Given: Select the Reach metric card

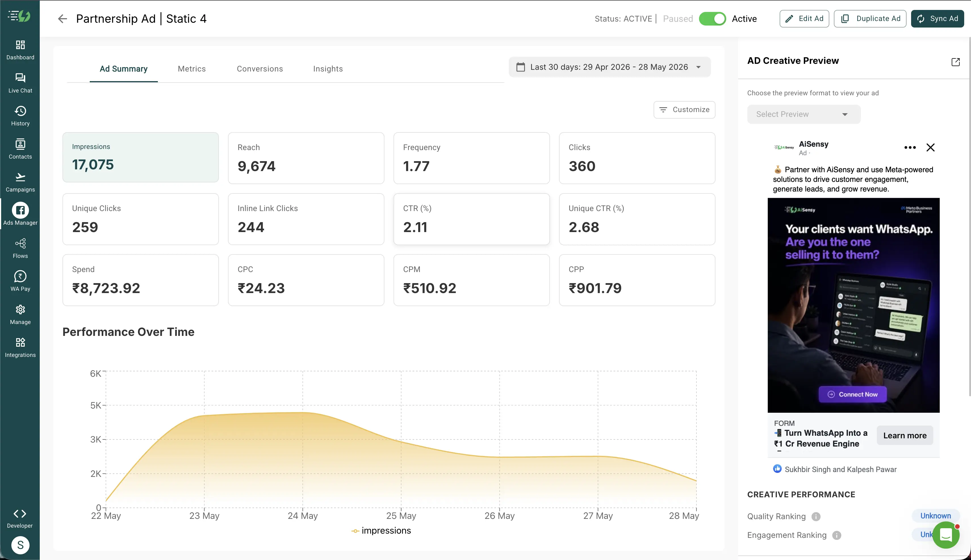Looking at the screenshot, I should [306, 158].
